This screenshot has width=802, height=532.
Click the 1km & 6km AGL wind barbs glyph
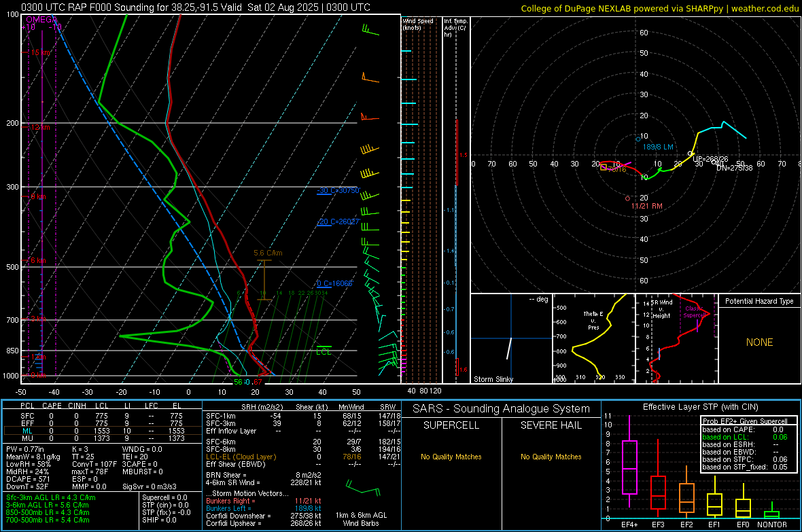[x=363, y=487]
